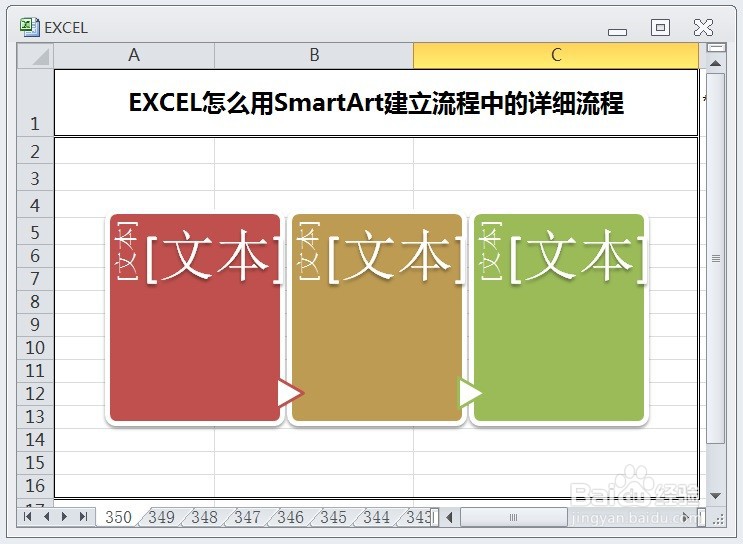
Task: Click vertical [文本] label in tan box
Action: point(308,250)
